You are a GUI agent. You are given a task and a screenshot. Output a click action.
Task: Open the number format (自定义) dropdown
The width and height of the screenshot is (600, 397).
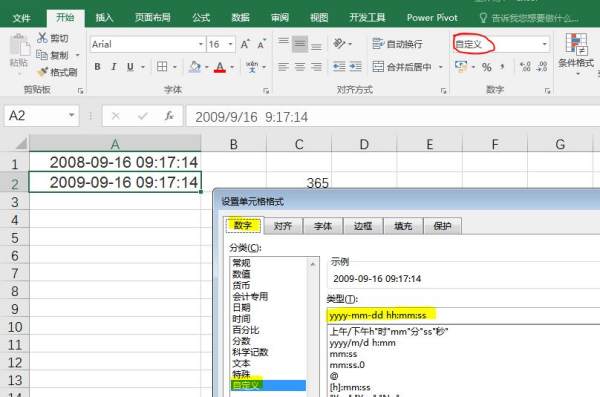545,44
